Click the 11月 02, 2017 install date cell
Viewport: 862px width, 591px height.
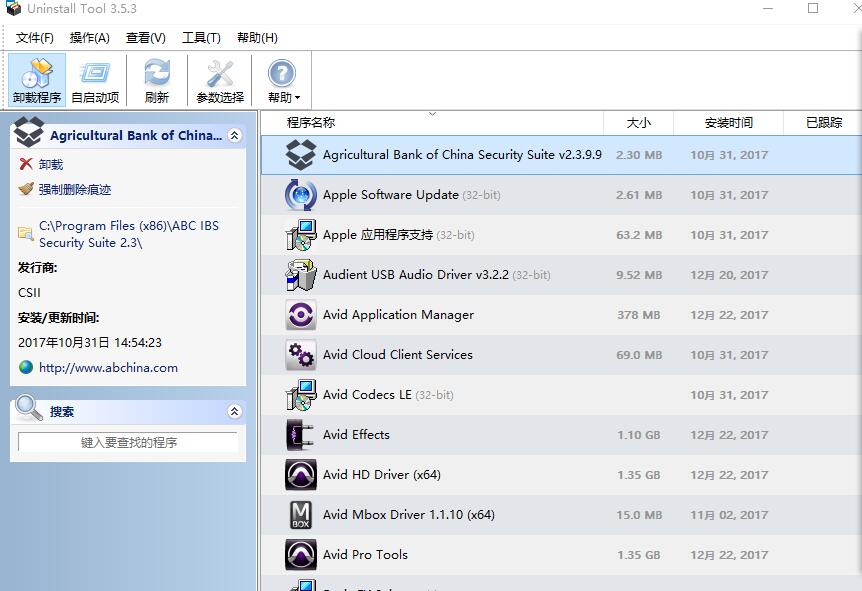[729, 515]
